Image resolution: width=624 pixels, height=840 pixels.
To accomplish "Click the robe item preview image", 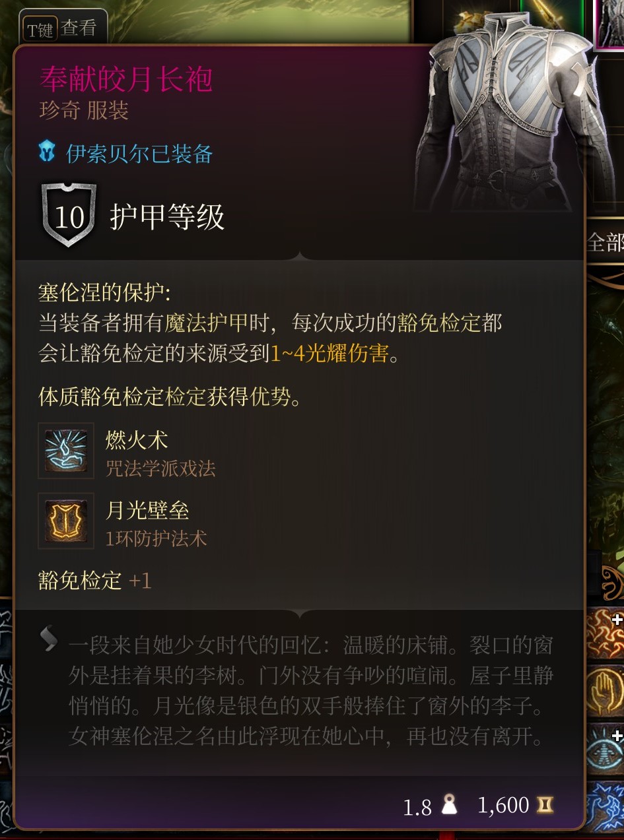I will click(x=502, y=112).
